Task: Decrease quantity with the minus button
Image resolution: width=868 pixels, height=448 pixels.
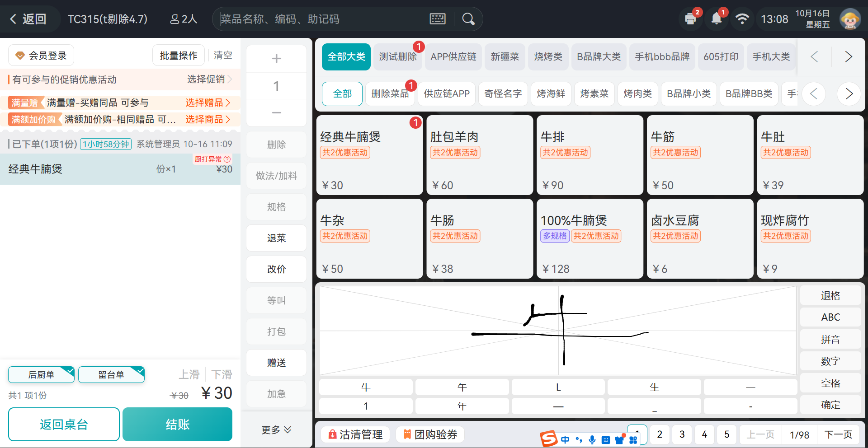Action: point(276,112)
